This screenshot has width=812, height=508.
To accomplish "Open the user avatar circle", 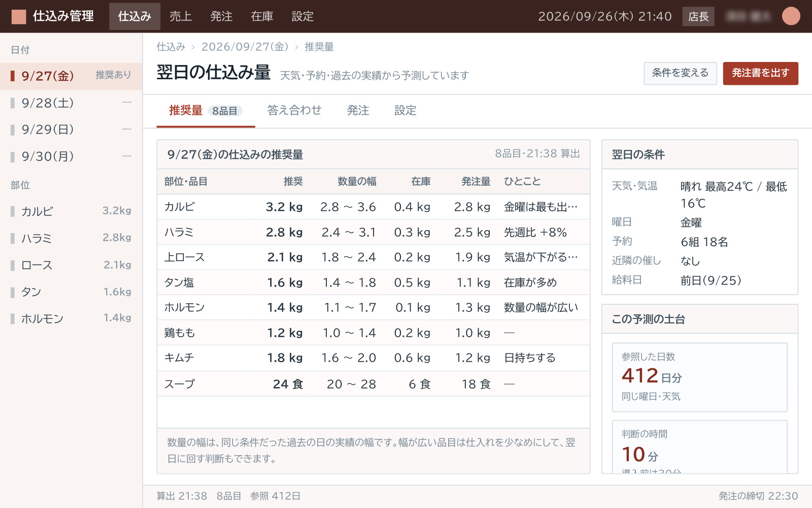I will point(791,16).
